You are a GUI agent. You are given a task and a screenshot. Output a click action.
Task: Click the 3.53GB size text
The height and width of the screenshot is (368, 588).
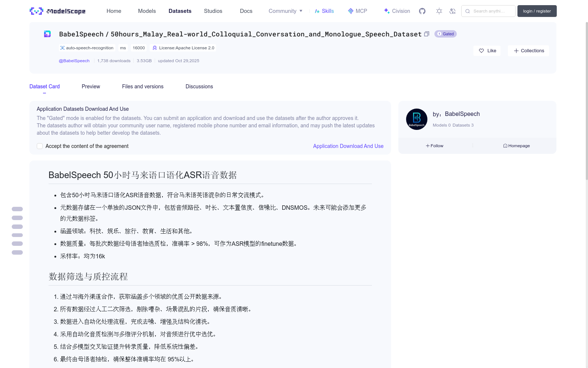tap(144, 61)
